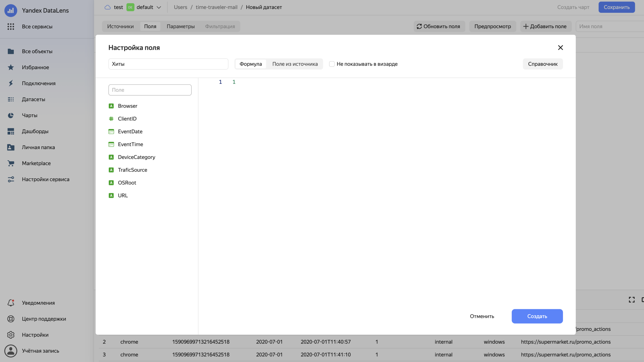Viewport: 644px width, 362px height.
Task: Click the green DE folder badge
Action: pos(130,7)
